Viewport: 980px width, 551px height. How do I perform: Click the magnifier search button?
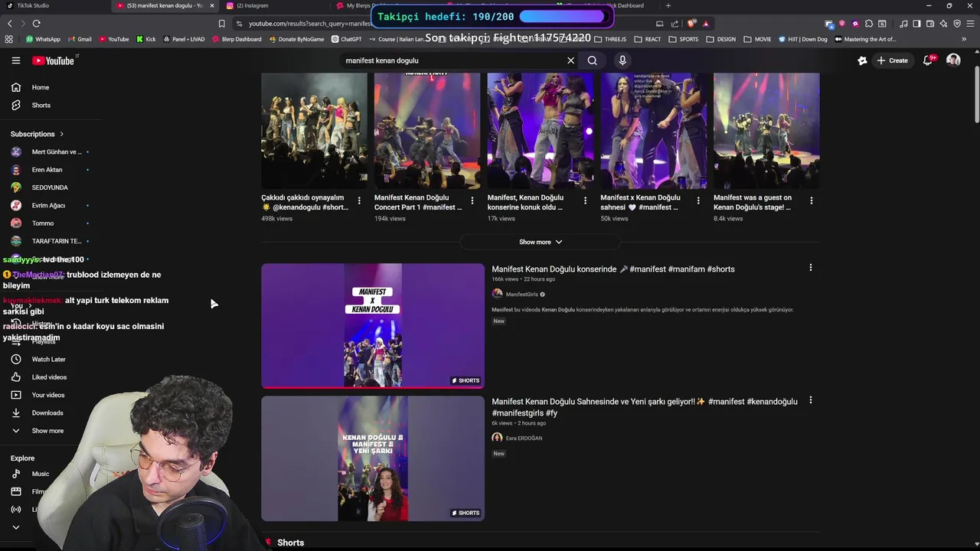592,60
